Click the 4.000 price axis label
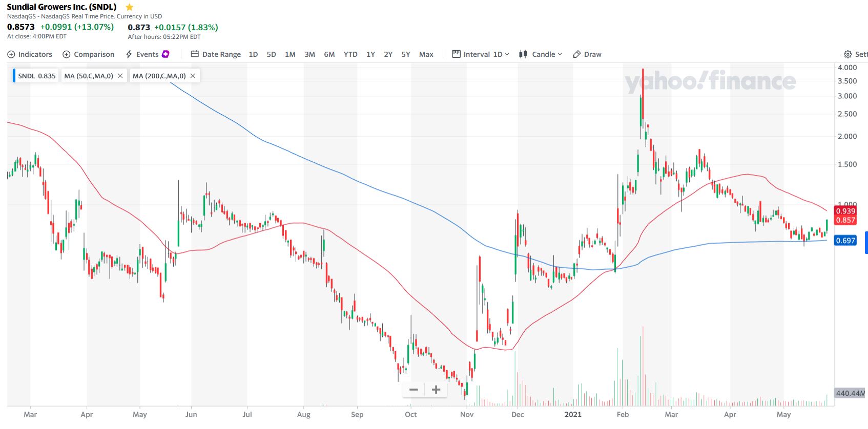The height and width of the screenshot is (429, 868). click(x=847, y=68)
